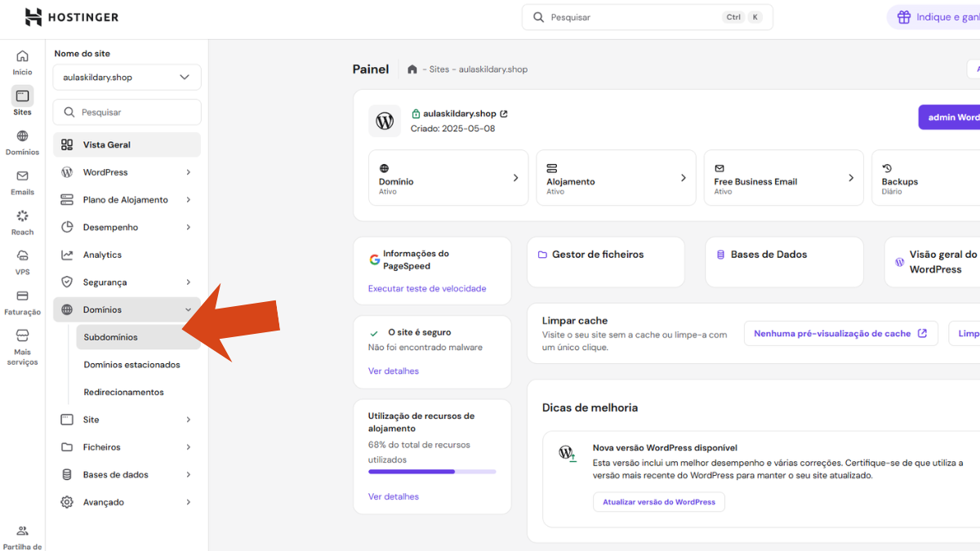The height and width of the screenshot is (551, 980).
Task: Open the VPS section
Action: tap(22, 260)
